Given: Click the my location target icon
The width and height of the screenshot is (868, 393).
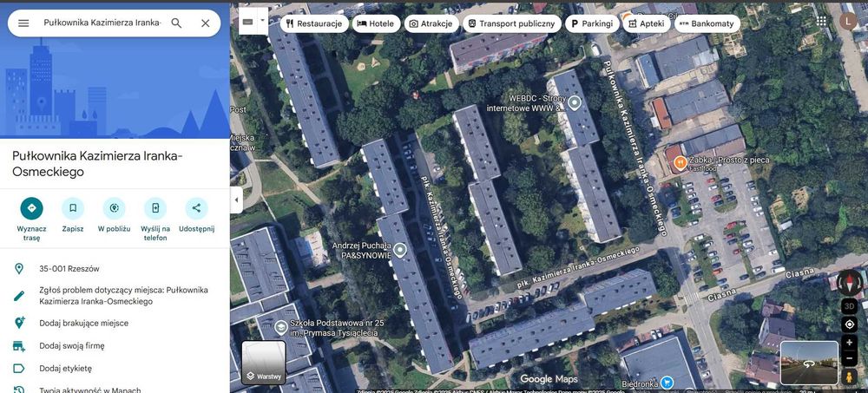Looking at the screenshot, I should pyautogui.click(x=849, y=324).
